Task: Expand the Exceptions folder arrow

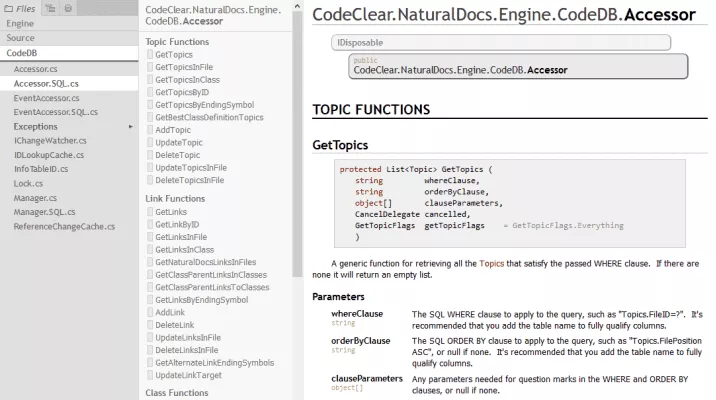Action: click(130, 127)
